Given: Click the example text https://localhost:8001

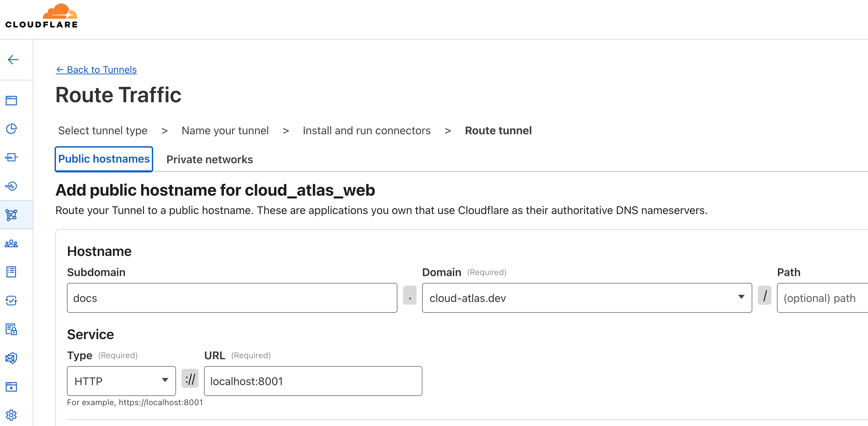Looking at the screenshot, I should (x=161, y=402).
